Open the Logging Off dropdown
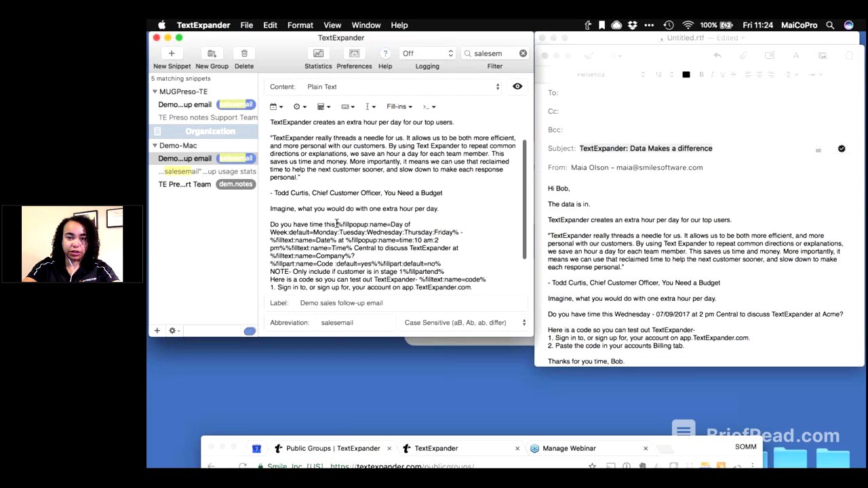Image resolution: width=868 pixels, height=488 pixels. (427, 54)
